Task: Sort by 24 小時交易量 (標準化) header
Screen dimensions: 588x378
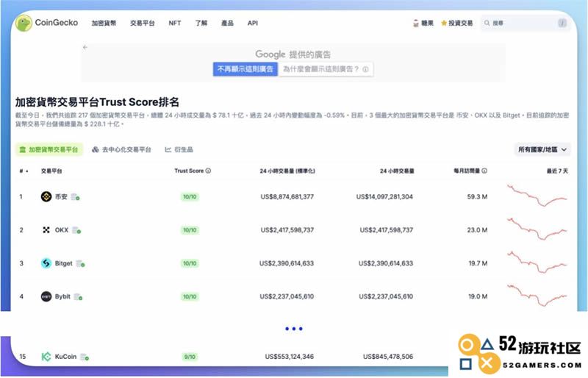Action: pyautogui.click(x=287, y=171)
